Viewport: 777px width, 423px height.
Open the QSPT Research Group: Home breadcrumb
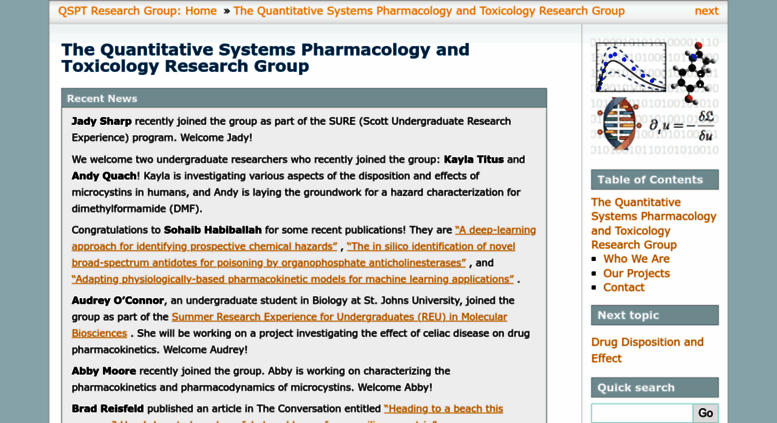137,11
